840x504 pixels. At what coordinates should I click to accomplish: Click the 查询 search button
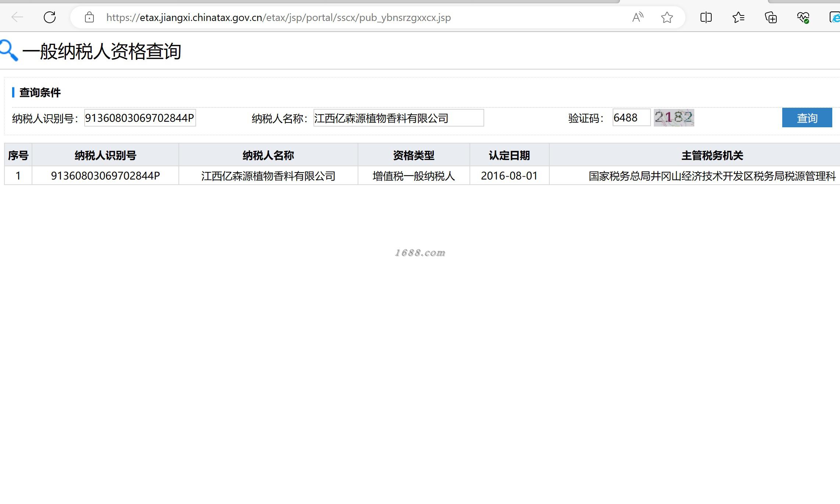[807, 118]
